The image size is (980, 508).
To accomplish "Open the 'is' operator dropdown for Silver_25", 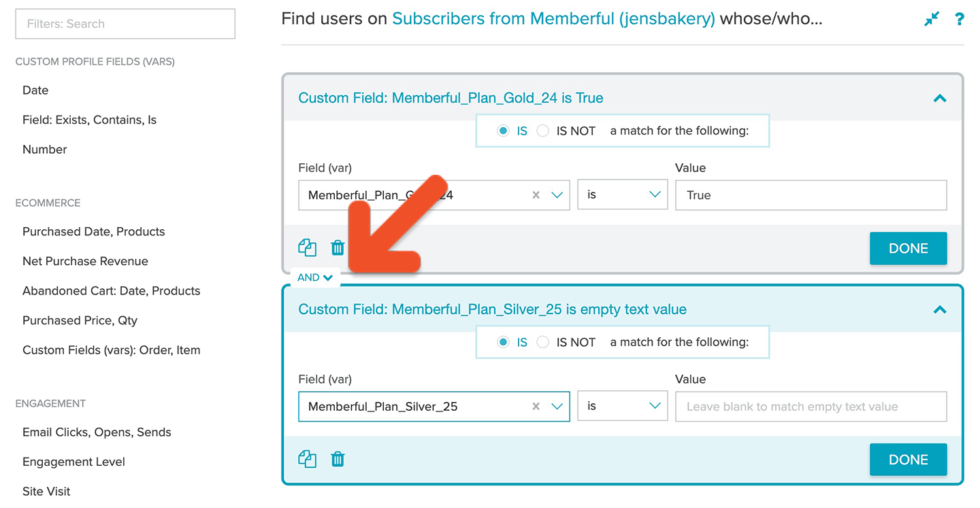I will (x=623, y=406).
